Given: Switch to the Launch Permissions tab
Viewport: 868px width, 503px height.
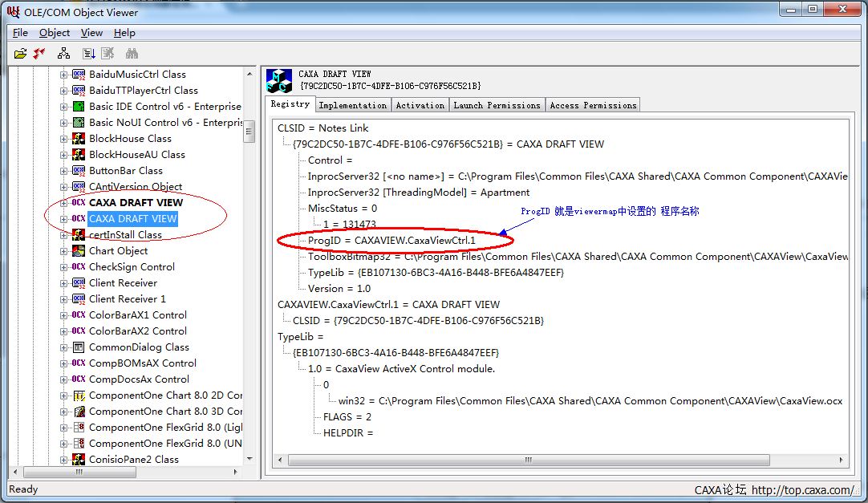Looking at the screenshot, I should (x=497, y=105).
